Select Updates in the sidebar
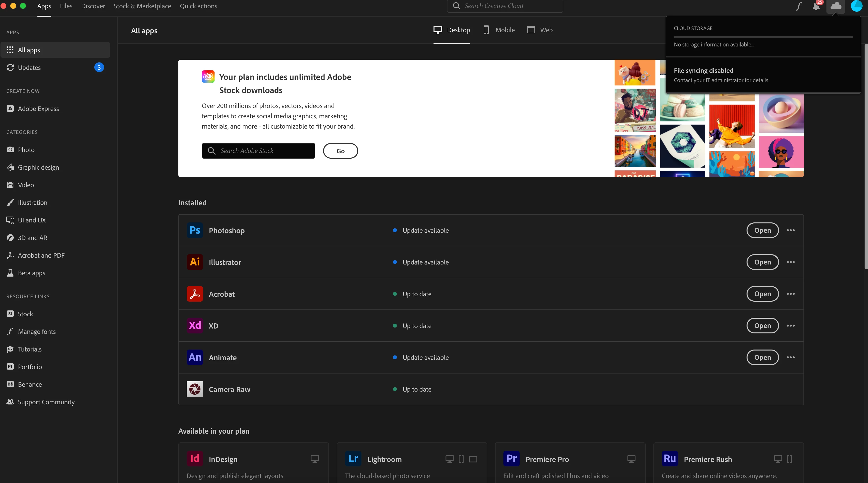The image size is (868, 483). click(29, 67)
